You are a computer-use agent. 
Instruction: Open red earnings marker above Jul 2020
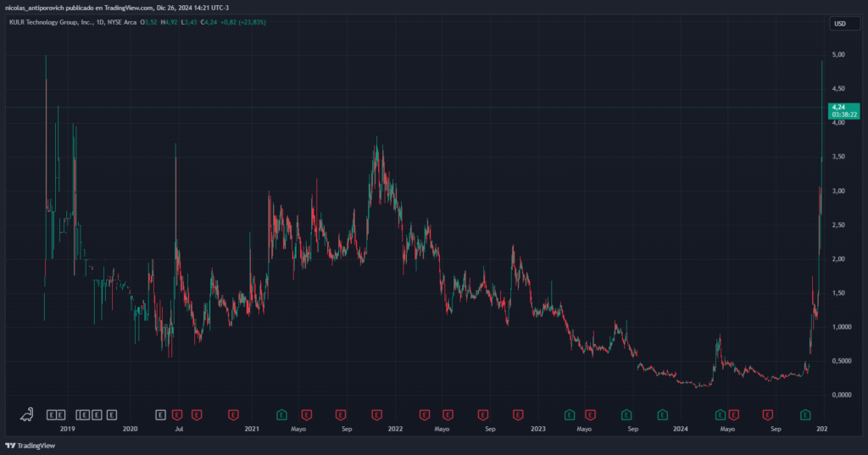click(177, 415)
